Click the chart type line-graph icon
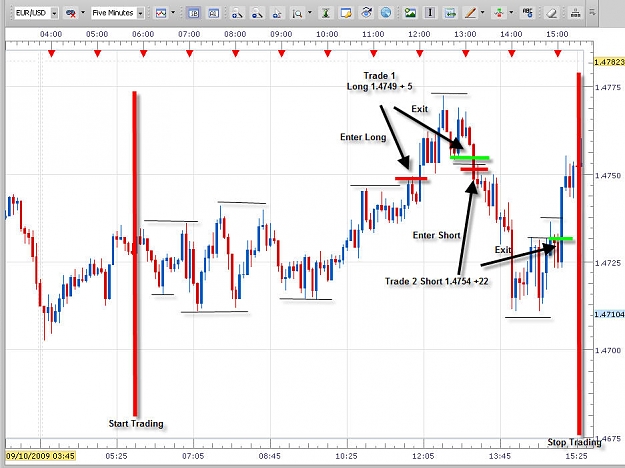Image resolution: width=625 pixels, height=468 pixels. pyautogui.click(x=161, y=13)
